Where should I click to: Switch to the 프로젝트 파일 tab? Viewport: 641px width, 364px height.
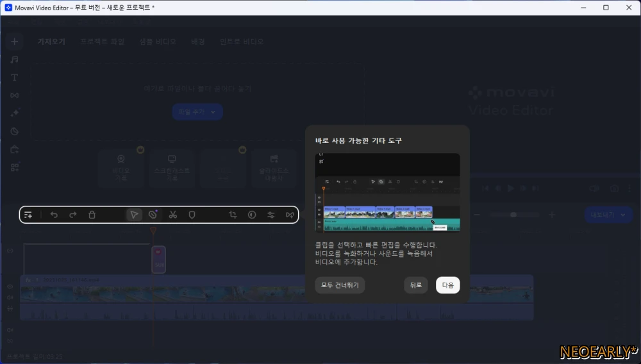102,42
